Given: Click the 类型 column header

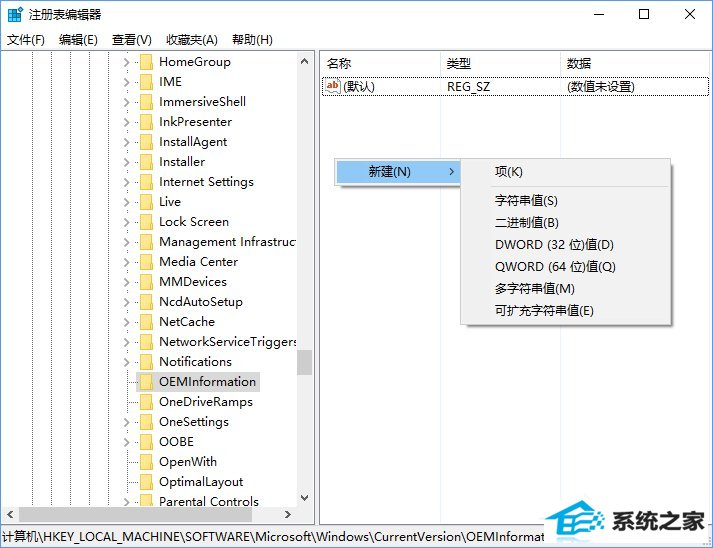Looking at the screenshot, I should [x=459, y=63].
